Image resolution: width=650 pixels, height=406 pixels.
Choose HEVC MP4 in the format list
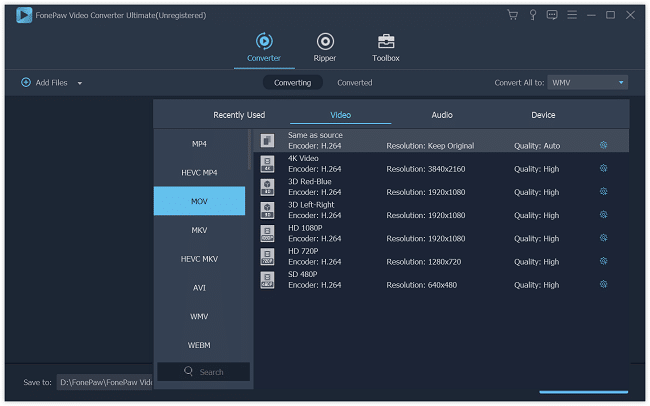pos(199,173)
